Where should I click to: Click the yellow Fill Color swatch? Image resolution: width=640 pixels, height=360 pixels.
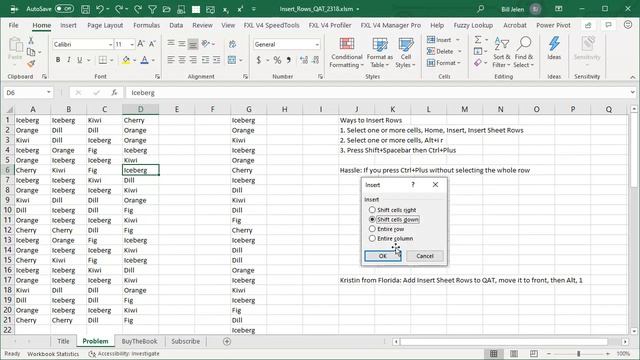coord(126,60)
